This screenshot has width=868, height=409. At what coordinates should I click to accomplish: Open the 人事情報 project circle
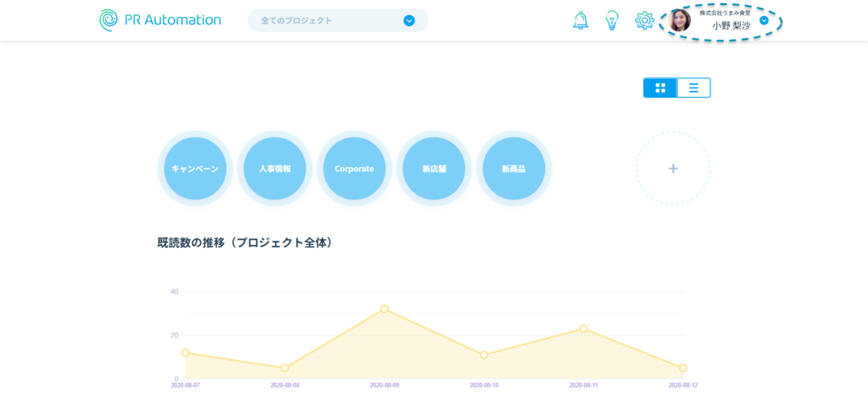click(275, 169)
